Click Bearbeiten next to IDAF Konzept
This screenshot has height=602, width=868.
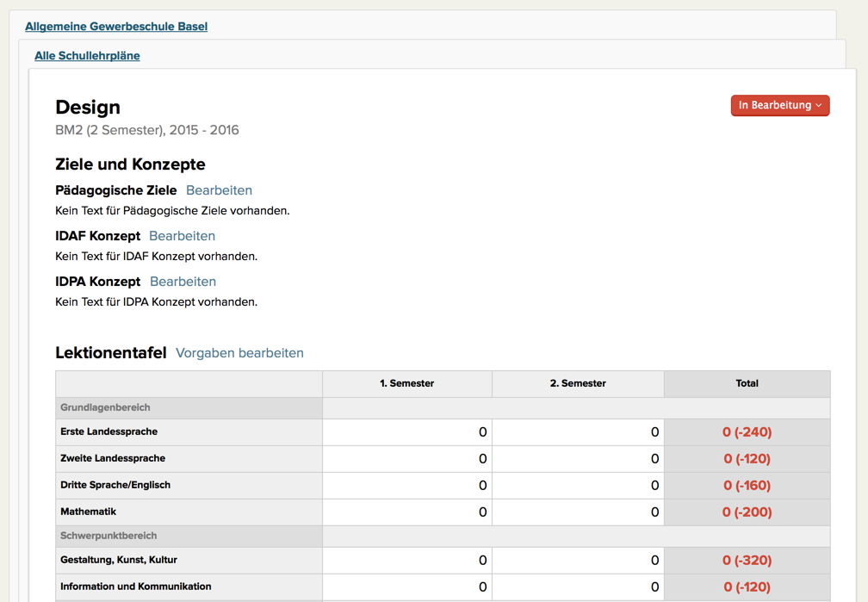[x=183, y=236]
